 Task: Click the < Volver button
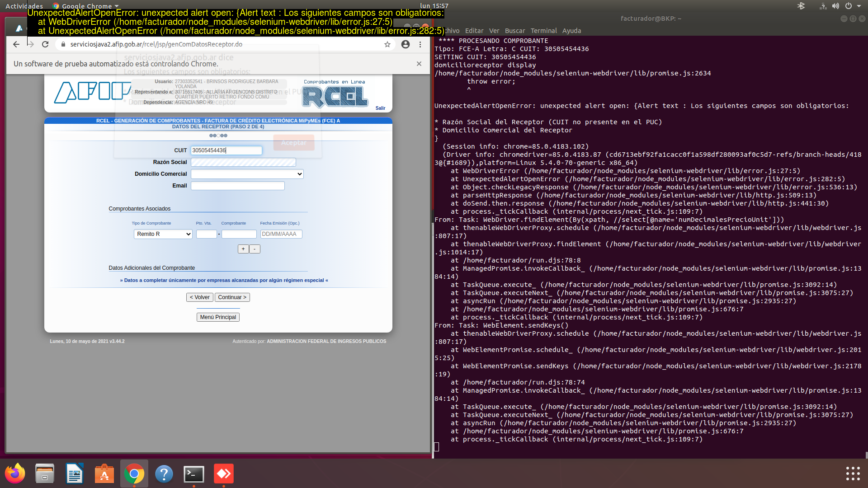[199, 297]
